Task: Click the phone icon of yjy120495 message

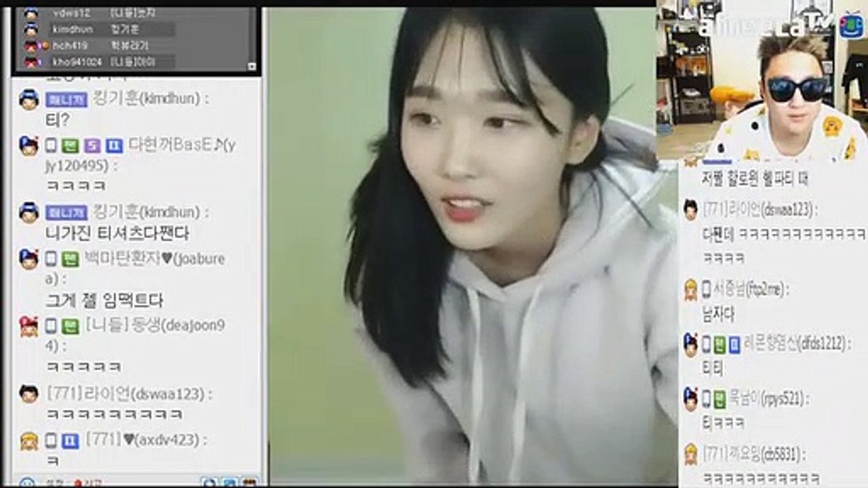Action: (x=51, y=145)
